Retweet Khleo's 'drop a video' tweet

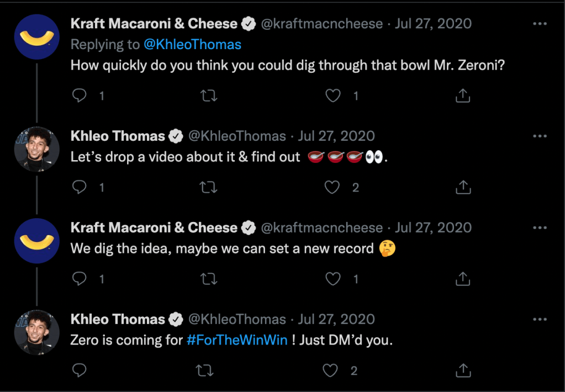(208, 188)
